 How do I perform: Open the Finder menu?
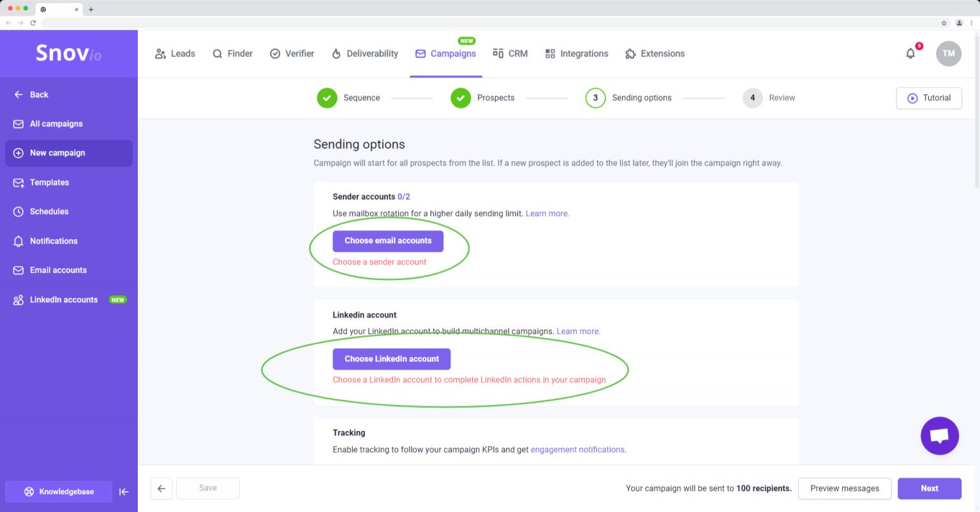click(x=232, y=54)
